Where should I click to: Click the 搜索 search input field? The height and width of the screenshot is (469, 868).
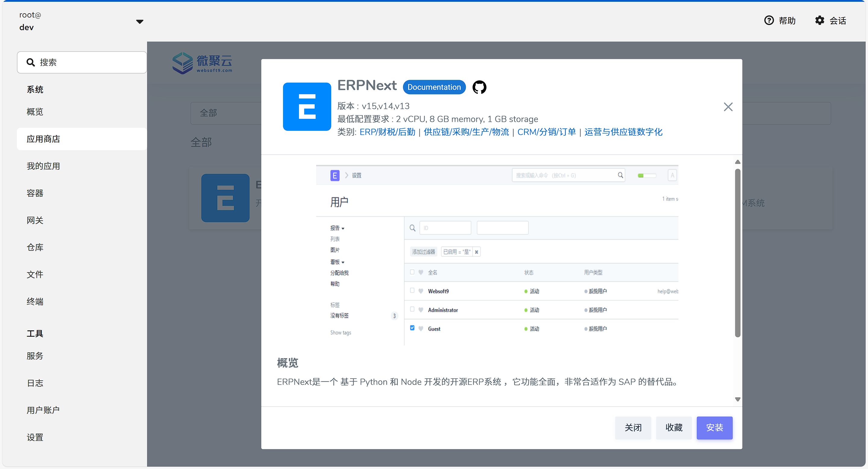coord(68,62)
